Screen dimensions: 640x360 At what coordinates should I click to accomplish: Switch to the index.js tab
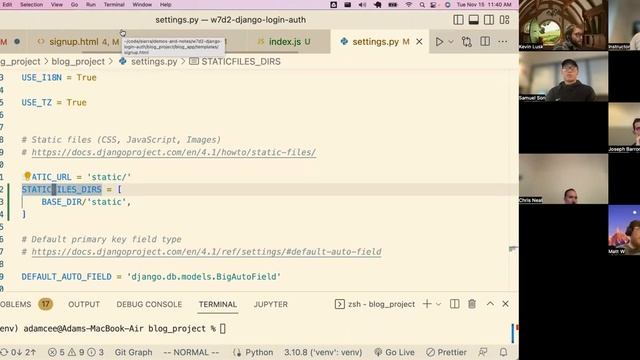[x=284, y=42]
